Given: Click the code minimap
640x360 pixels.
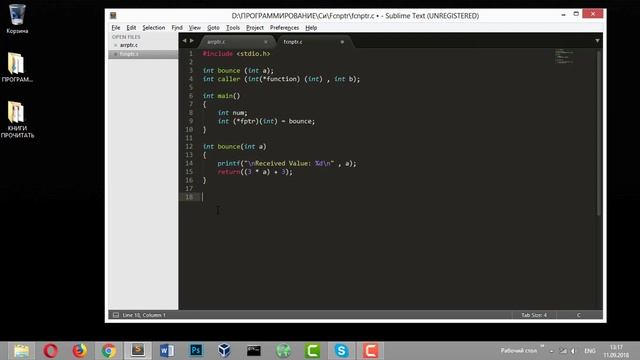Looking at the screenshot, I should point(564,56).
